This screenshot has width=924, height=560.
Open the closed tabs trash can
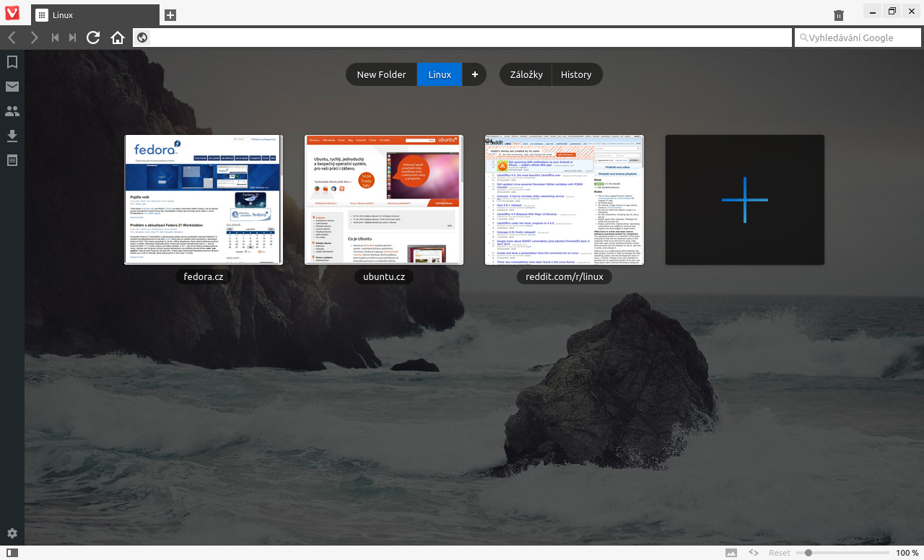(x=839, y=15)
